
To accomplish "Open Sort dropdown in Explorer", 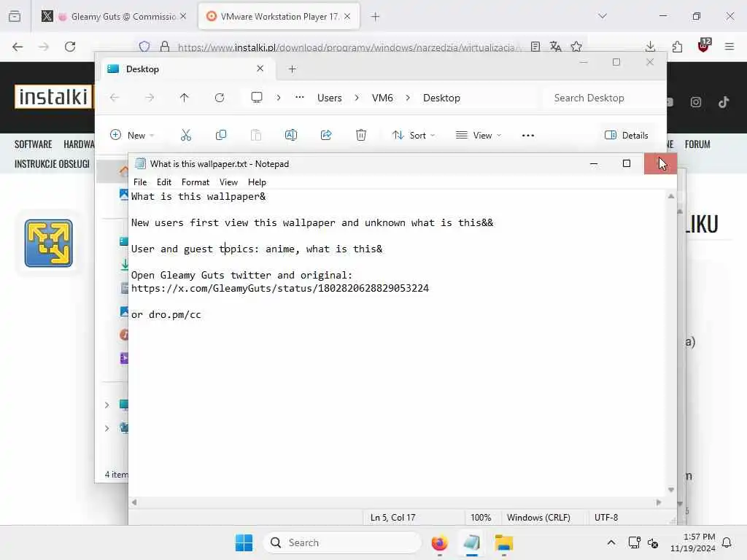I will pos(413,135).
